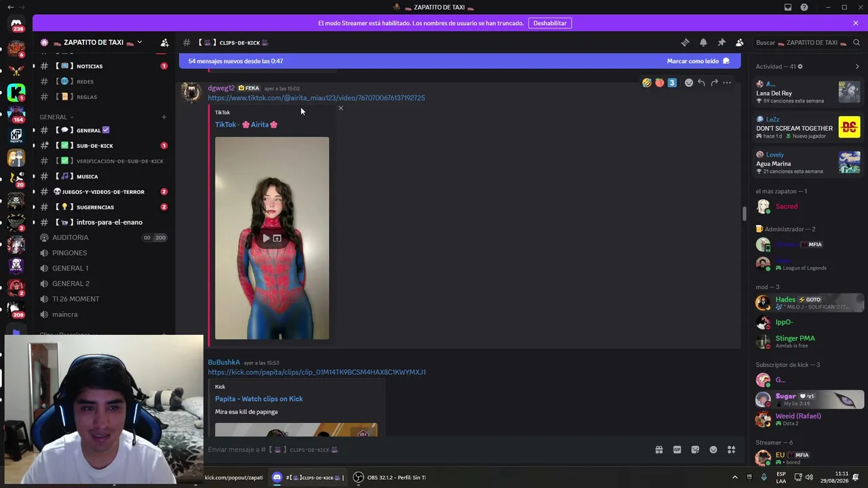Show hidden system tray icons chevron

click(x=734, y=477)
